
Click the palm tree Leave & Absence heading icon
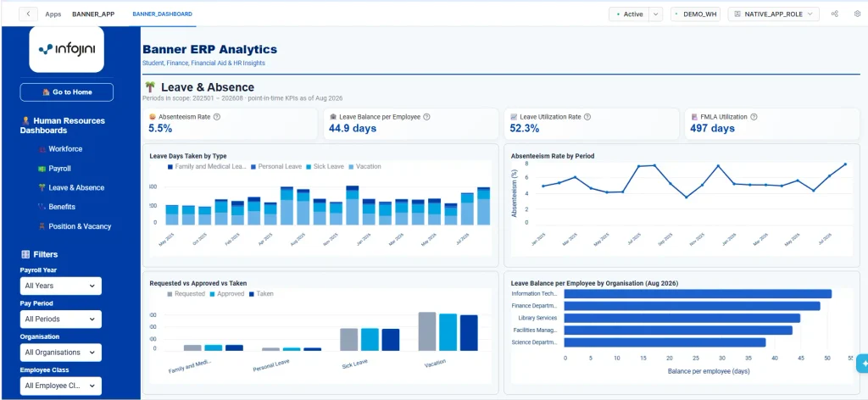click(x=150, y=86)
